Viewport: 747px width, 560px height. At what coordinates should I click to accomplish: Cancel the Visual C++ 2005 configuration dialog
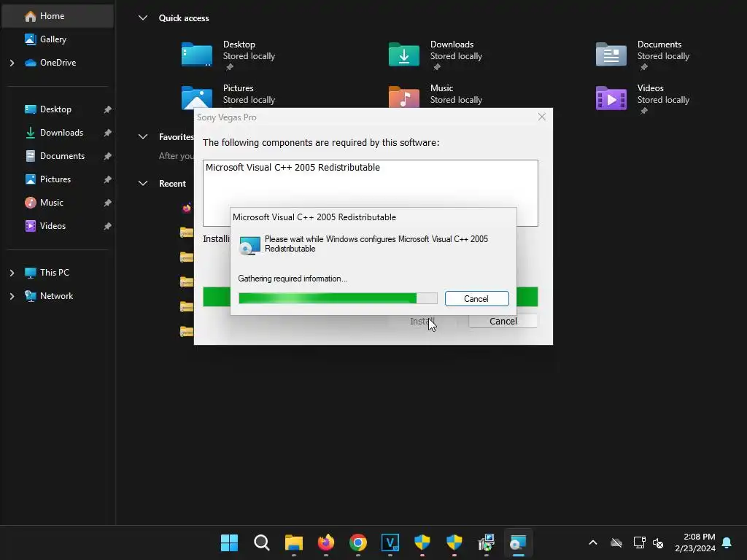tap(476, 299)
